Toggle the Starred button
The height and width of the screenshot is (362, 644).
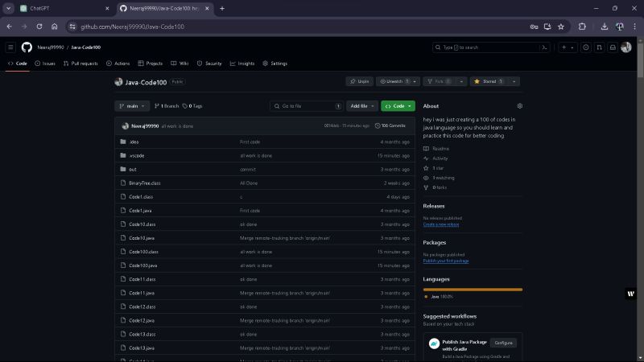[489, 81]
